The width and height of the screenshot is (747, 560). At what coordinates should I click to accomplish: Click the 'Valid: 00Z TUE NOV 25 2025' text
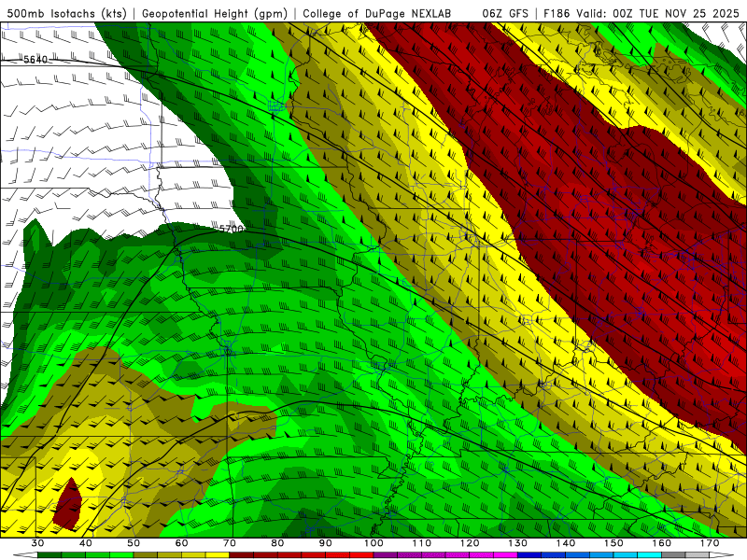(658, 13)
